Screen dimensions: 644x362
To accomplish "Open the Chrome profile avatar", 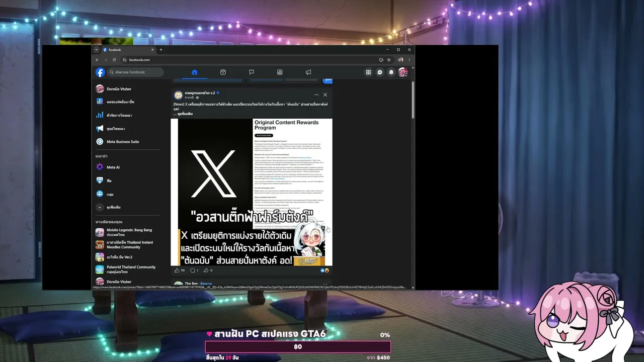I will pyautogui.click(x=400, y=60).
